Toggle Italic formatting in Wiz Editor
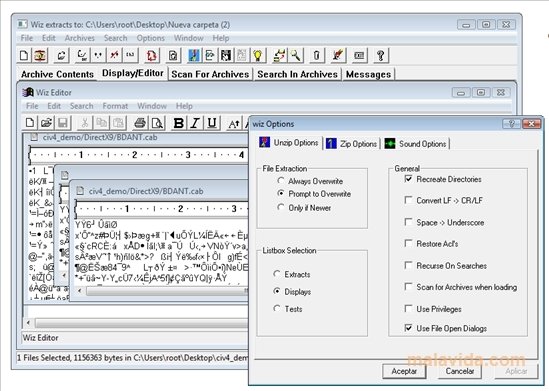 pos(195,123)
